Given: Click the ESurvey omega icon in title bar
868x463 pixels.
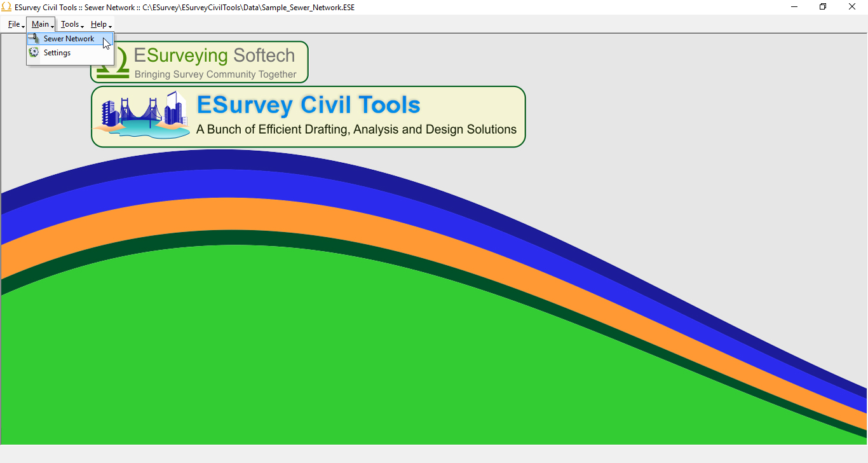Looking at the screenshot, I should (x=6, y=7).
